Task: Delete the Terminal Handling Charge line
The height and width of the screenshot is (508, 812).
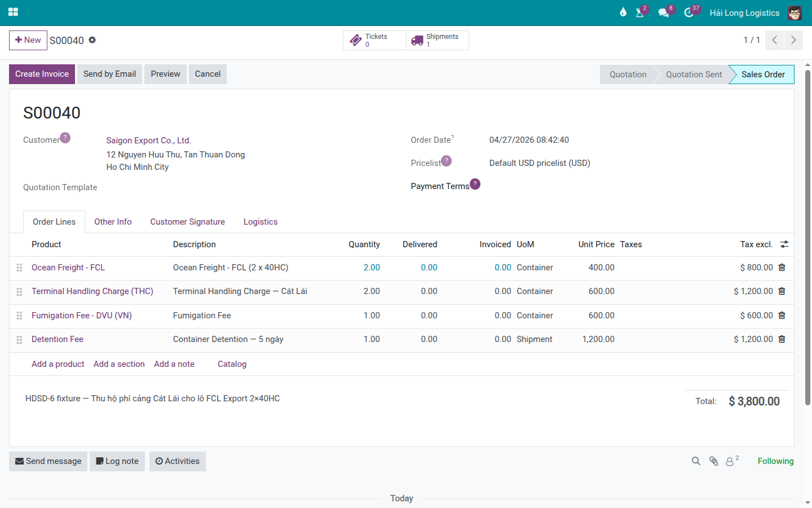Action: 782,291
